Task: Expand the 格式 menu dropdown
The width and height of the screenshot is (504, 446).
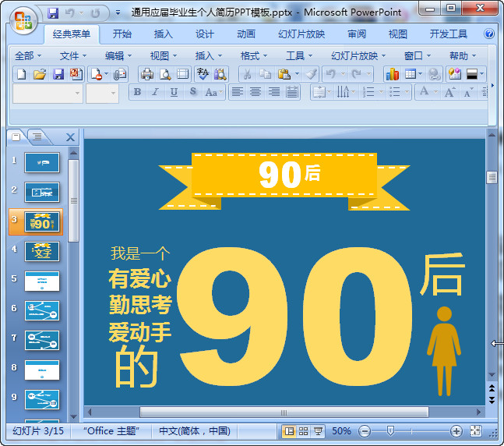Action: (254, 56)
